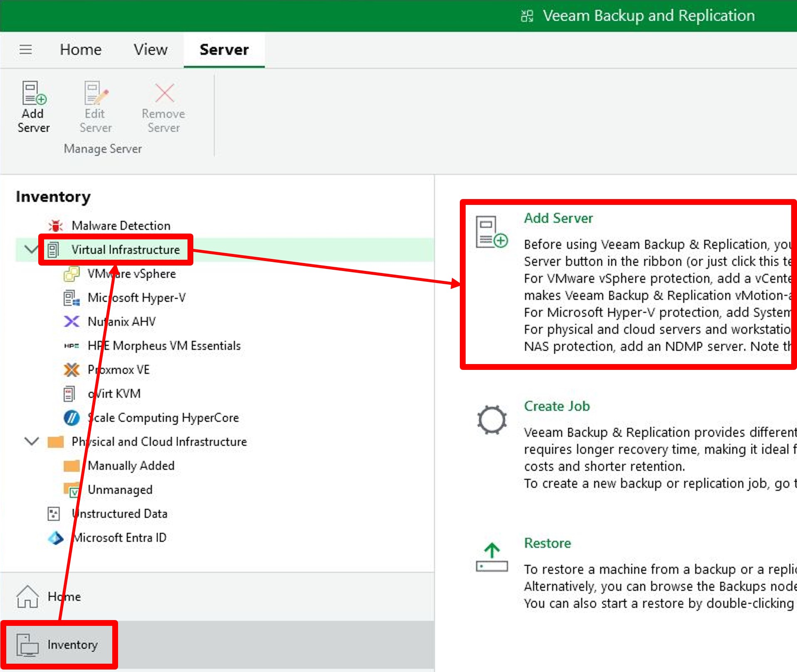
Task: Click the Microsoft Entra ID icon
Action: click(x=56, y=538)
